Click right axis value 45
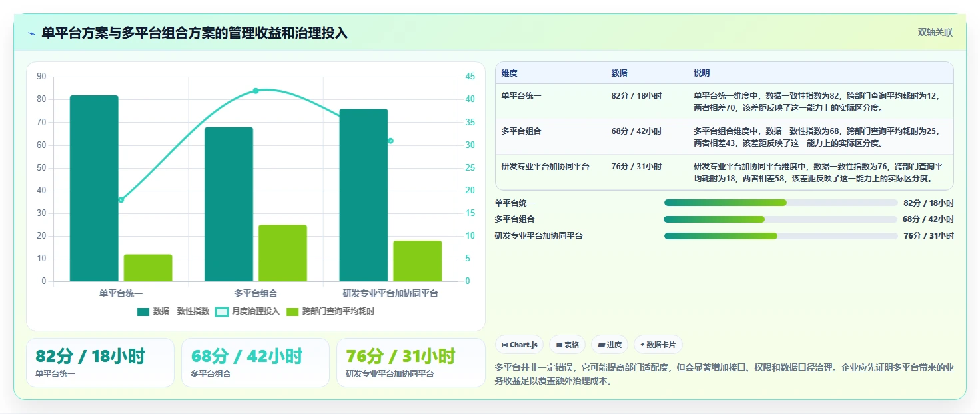980x414 pixels. pos(470,77)
